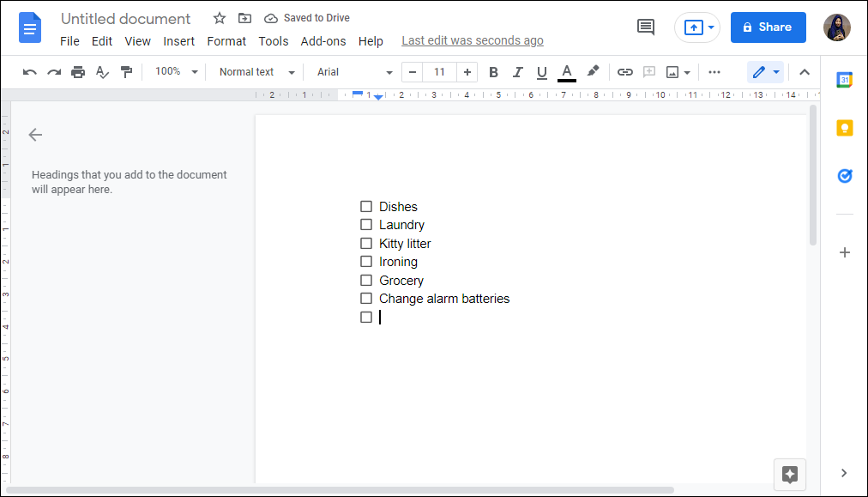Increase the font size
The width and height of the screenshot is (868, 497).
[467, 72]
